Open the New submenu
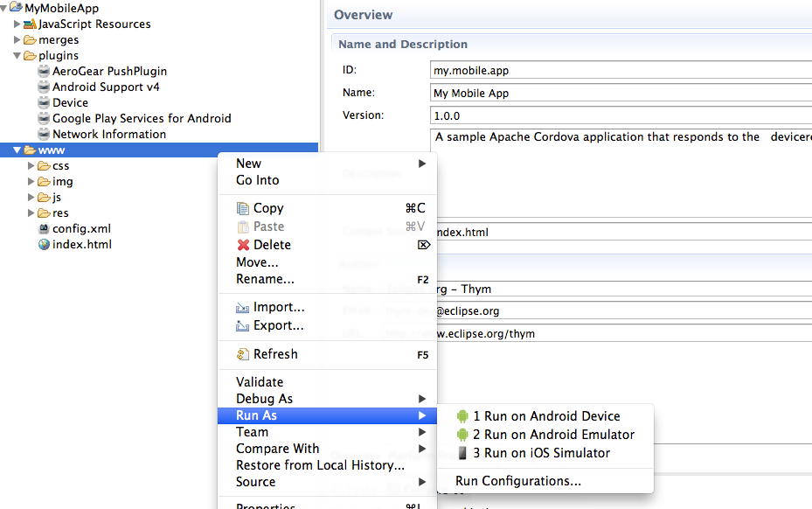This screenshot has height=509, width=812. click(327, 164)
